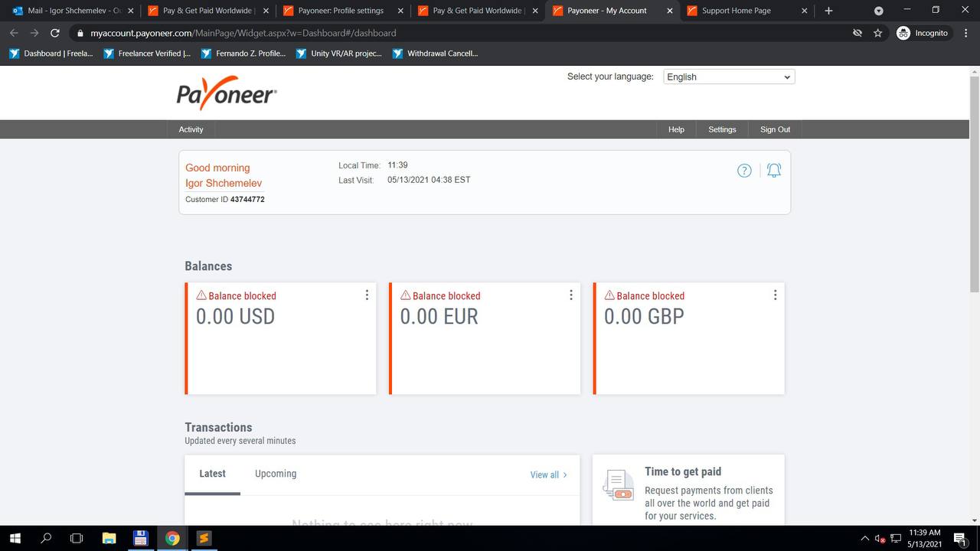Open the Activity menu
Image resolution: width=980 pixels, height=551 pixels.
(x=191, y=129)
